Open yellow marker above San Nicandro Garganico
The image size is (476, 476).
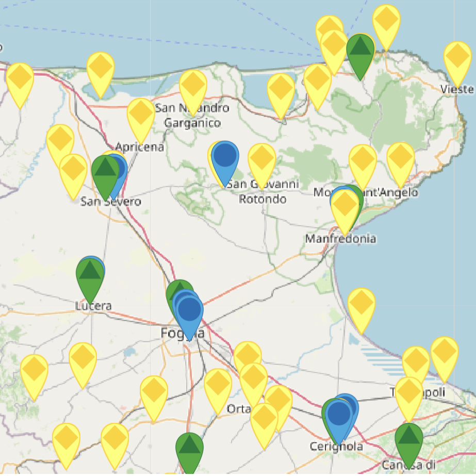(193, 87)
